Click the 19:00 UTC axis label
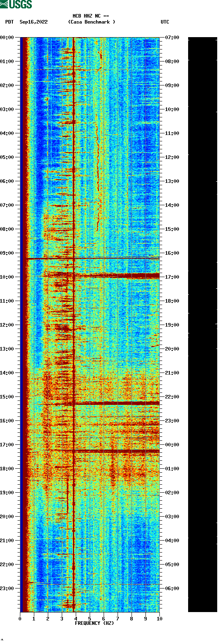This screenshot has width=220, height=644. coord(172,325)
